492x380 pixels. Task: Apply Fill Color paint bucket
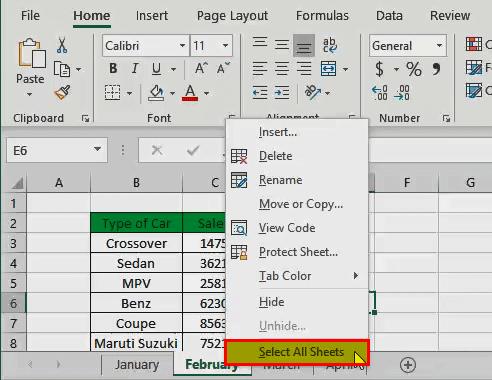(156, 93)
